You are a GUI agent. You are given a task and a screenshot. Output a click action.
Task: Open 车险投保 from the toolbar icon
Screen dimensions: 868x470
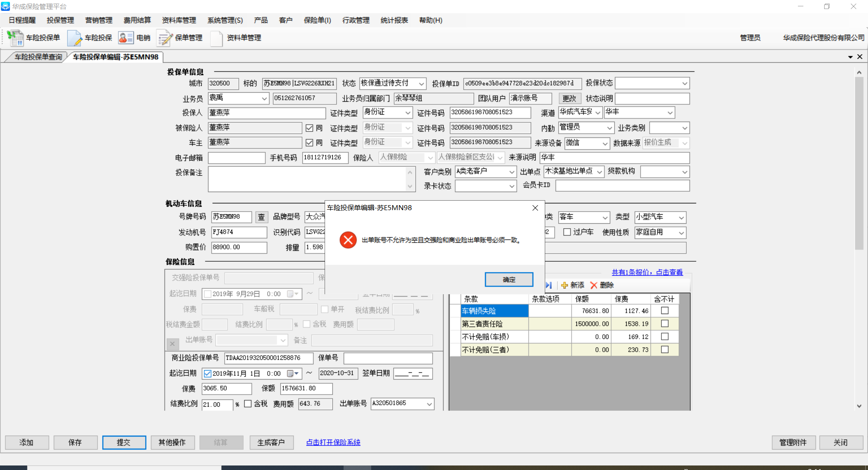click(74, 38)
